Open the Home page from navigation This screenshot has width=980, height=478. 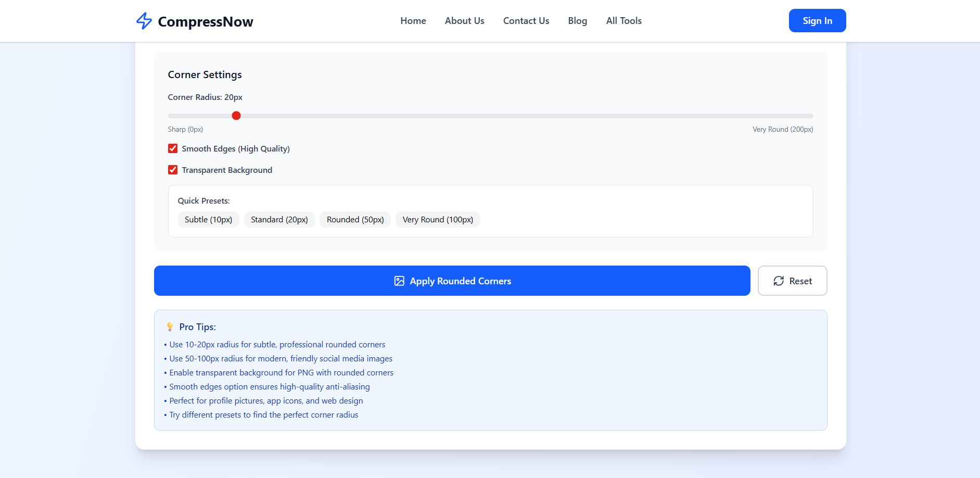point(413,21)
